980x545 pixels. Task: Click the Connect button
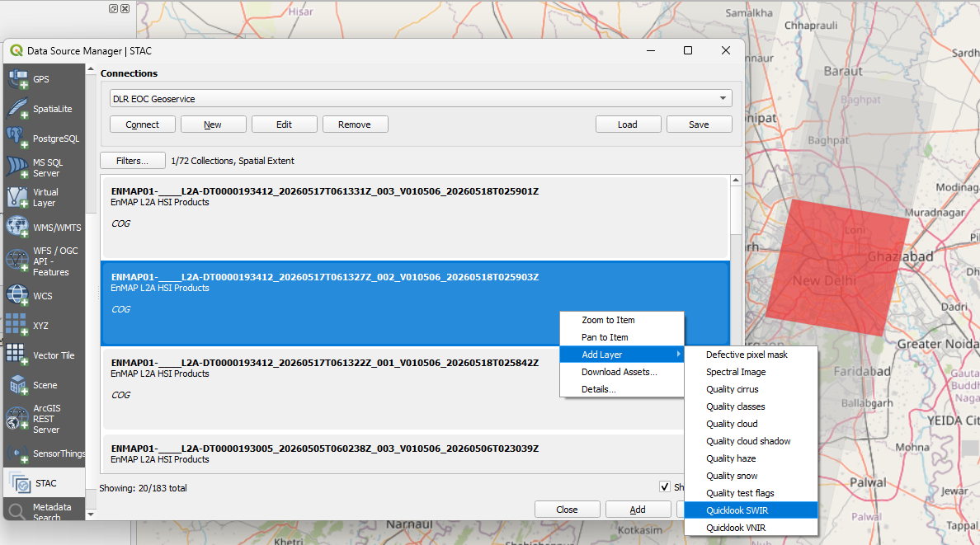143,125
